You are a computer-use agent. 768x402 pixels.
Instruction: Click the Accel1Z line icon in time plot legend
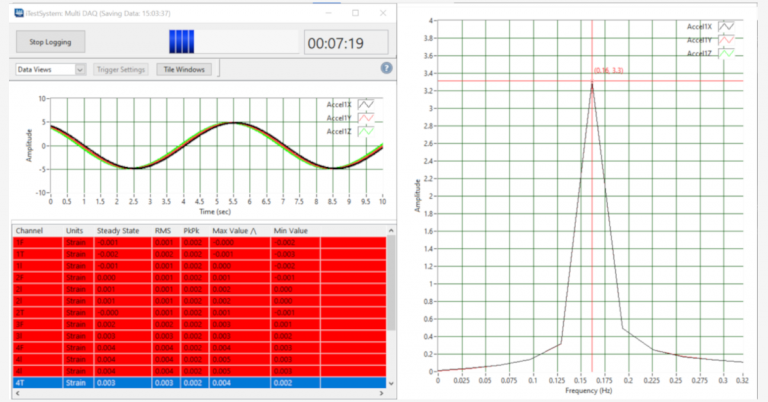coord(366,131)
